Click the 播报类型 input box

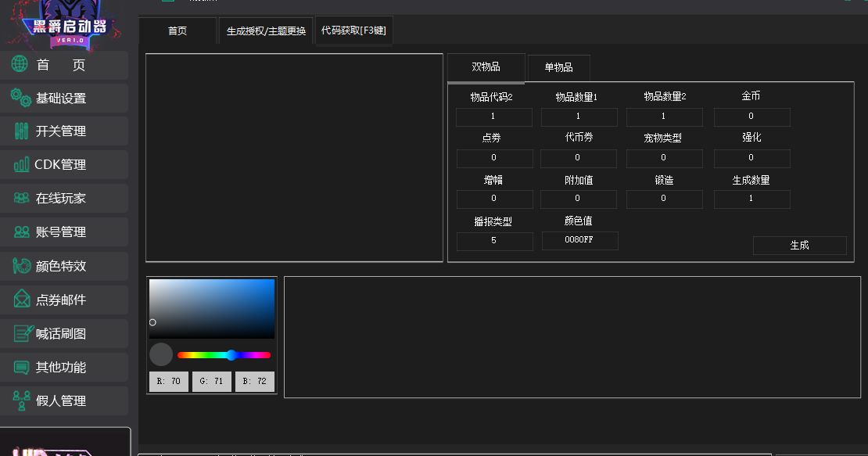(494, 241)
